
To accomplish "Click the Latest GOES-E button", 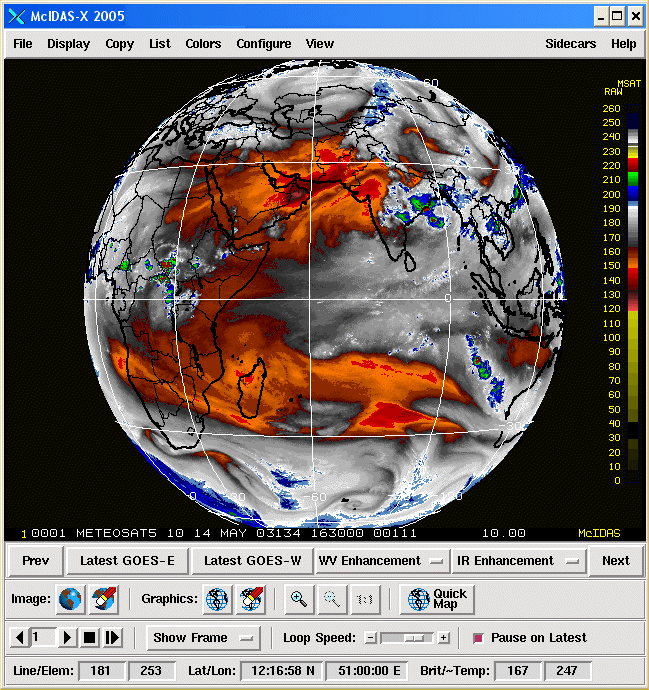I will click(127, 561).
